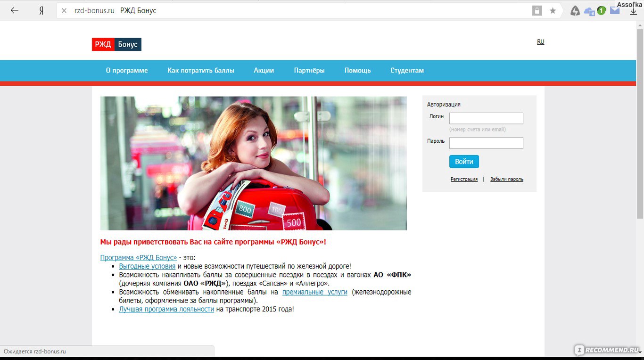Click the lock security icon in address bar
Image resolution: width=644 pixels, height=360 pixels.
(537, 10)
